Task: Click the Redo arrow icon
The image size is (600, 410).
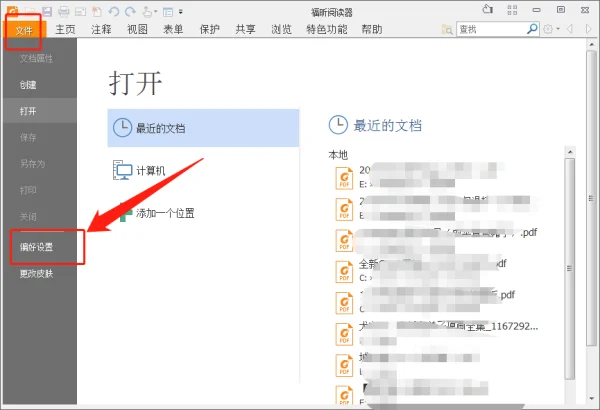Action: tap(130, 12)
